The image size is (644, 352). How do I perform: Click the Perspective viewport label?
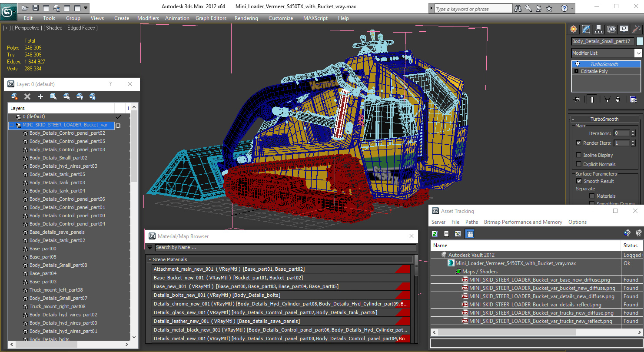tap(27, 28)
